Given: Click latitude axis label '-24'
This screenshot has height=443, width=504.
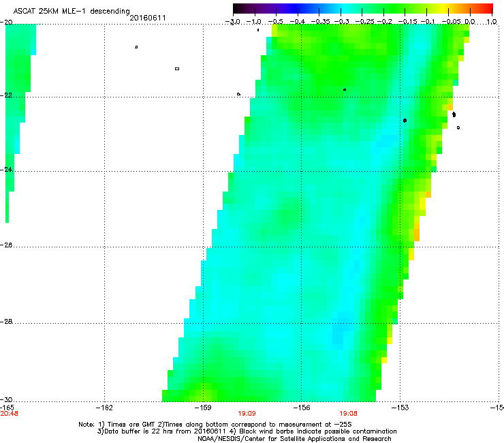Looking at the screenshot, I should [x=6, y=170].
